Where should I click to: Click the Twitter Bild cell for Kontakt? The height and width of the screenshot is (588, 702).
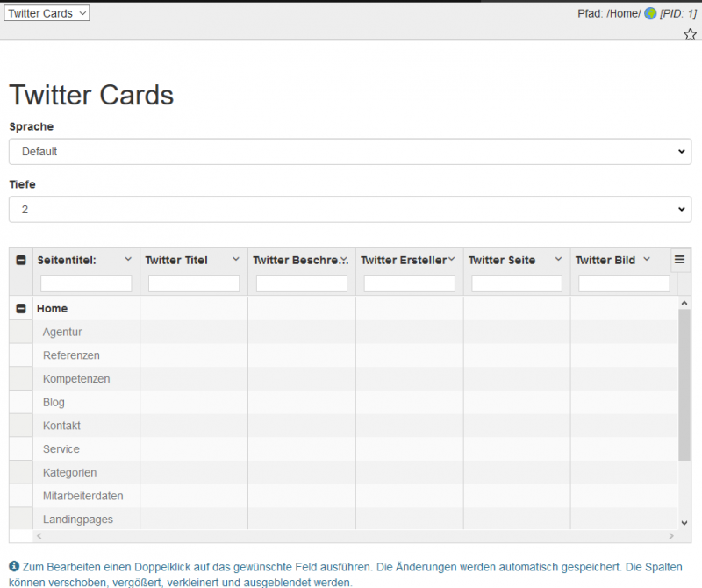[624, 426]
